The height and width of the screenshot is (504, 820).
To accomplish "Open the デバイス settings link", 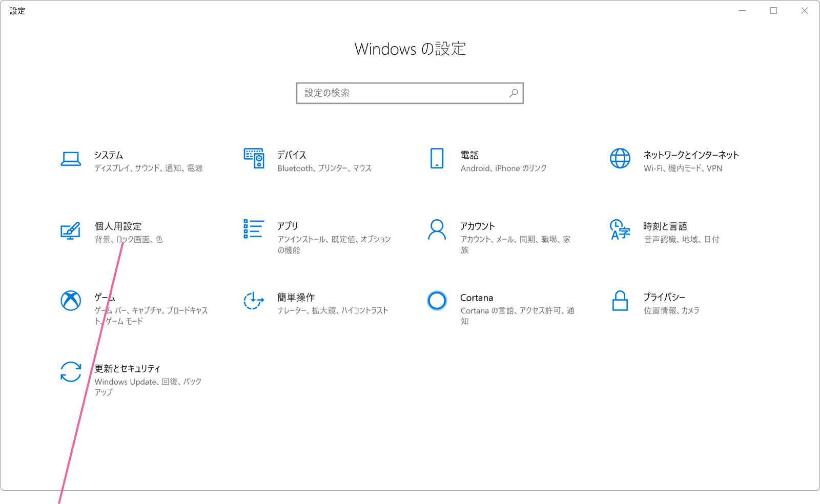I will (x=292, y=155).
